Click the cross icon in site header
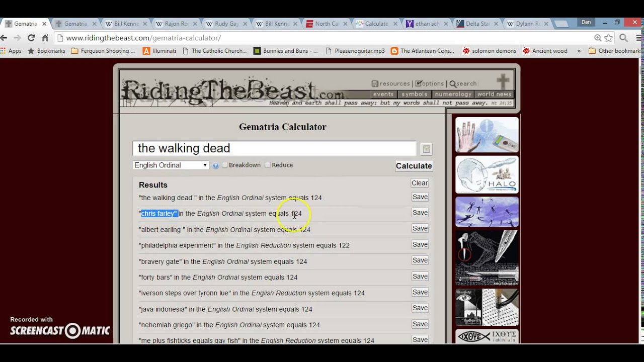 (503, 81)
